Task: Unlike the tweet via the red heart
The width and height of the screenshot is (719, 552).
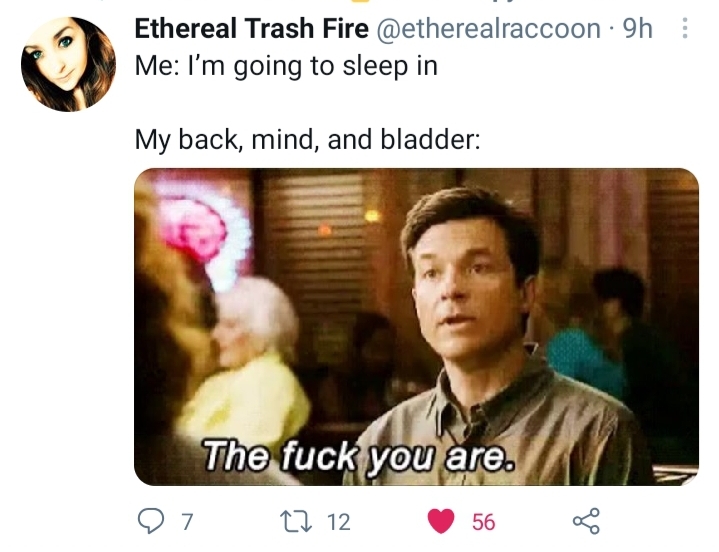Action: click(x=441, y=522)
